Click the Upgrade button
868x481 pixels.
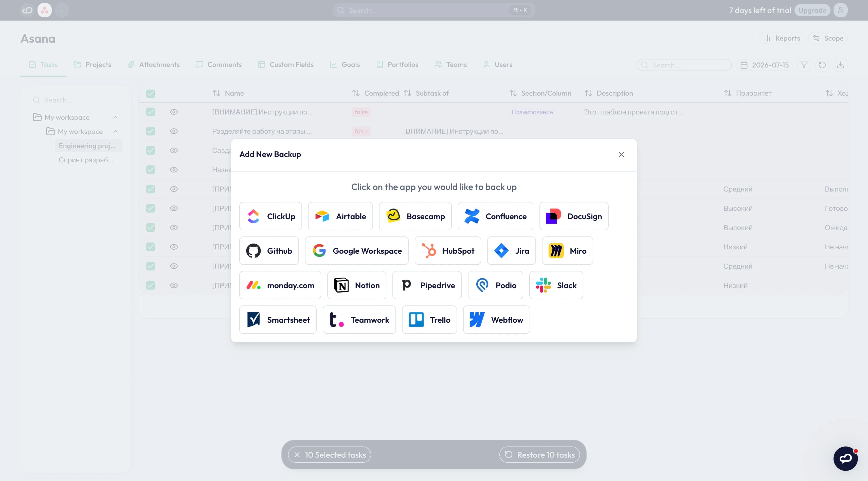point(812,10)
